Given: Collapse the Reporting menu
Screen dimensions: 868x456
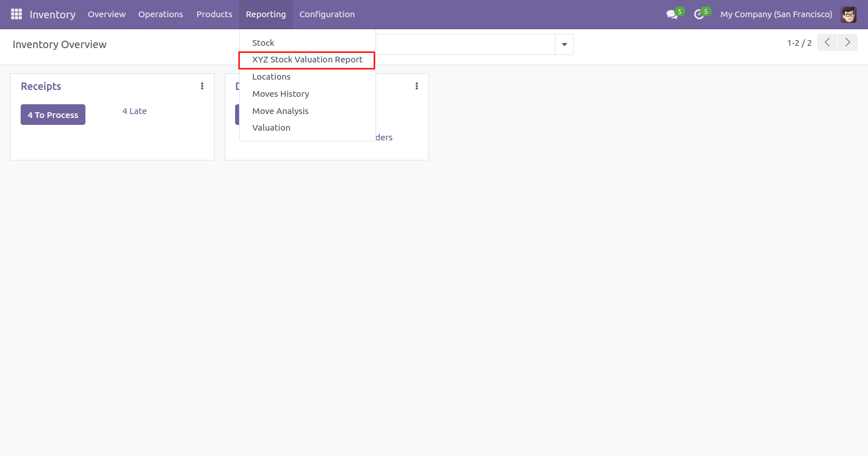Looking at the screenshot, I should click(266, 14).
